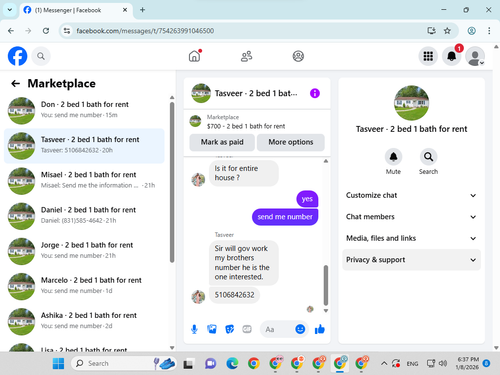
Task: Expand Media, files and links section
Action: pos(411,238)
